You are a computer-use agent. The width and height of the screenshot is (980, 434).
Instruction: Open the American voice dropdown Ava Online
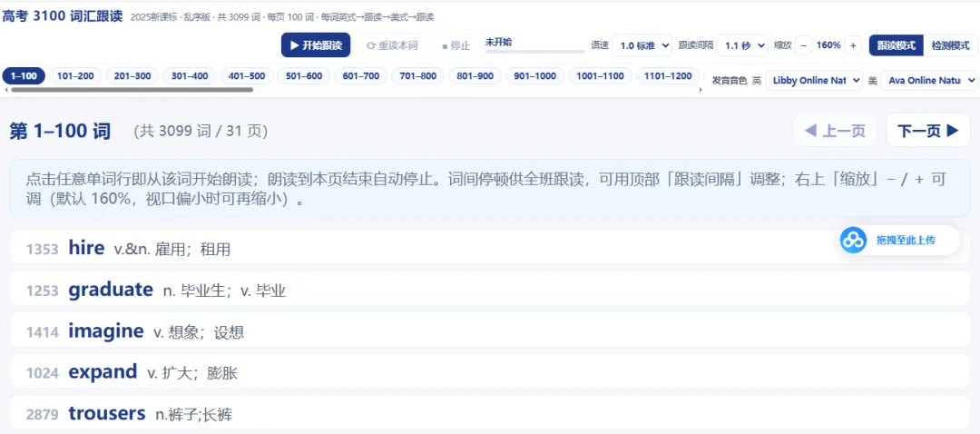[x=929, y=80]
